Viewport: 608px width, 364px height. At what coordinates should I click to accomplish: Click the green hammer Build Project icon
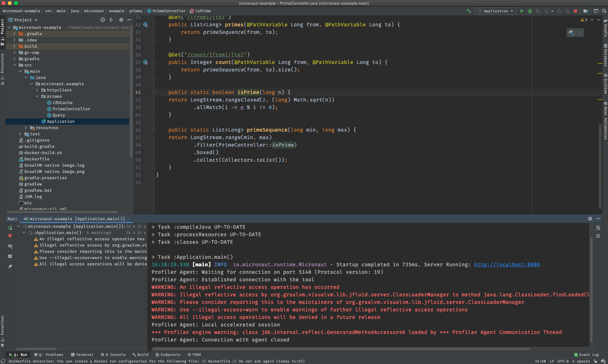[x=469, y=11]
